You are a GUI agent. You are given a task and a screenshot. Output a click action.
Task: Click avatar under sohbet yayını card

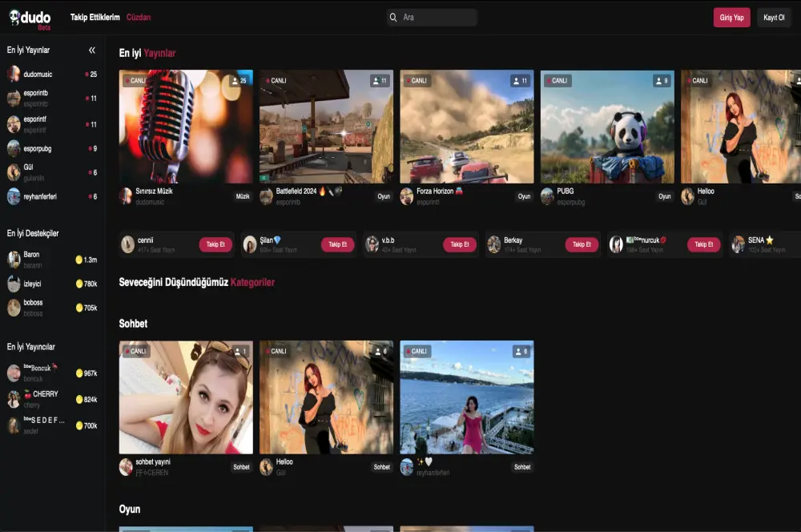tap(126, 467)
